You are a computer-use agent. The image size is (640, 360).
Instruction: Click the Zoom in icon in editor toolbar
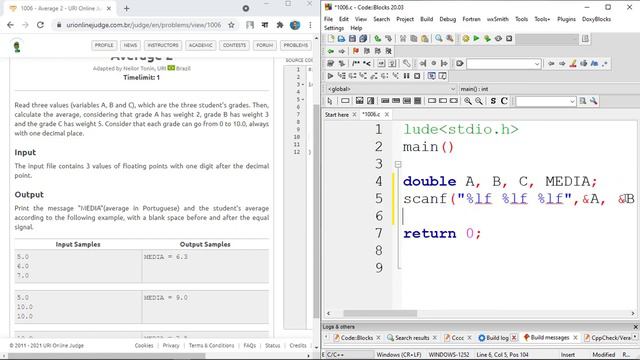click(x=468, y=101)
